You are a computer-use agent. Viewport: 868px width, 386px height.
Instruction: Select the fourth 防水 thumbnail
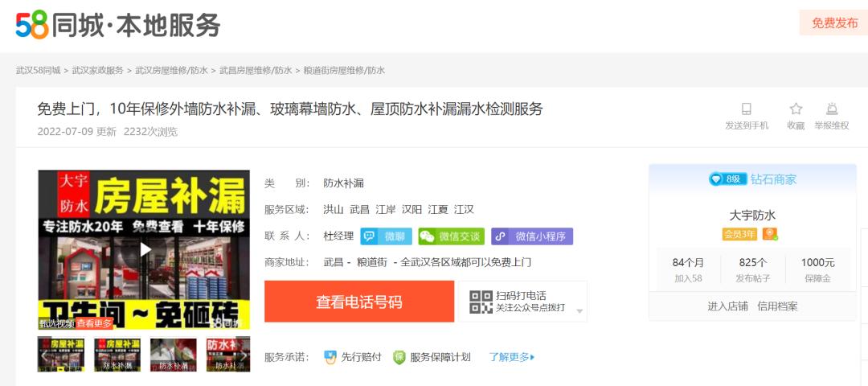(x=228, y=355)
